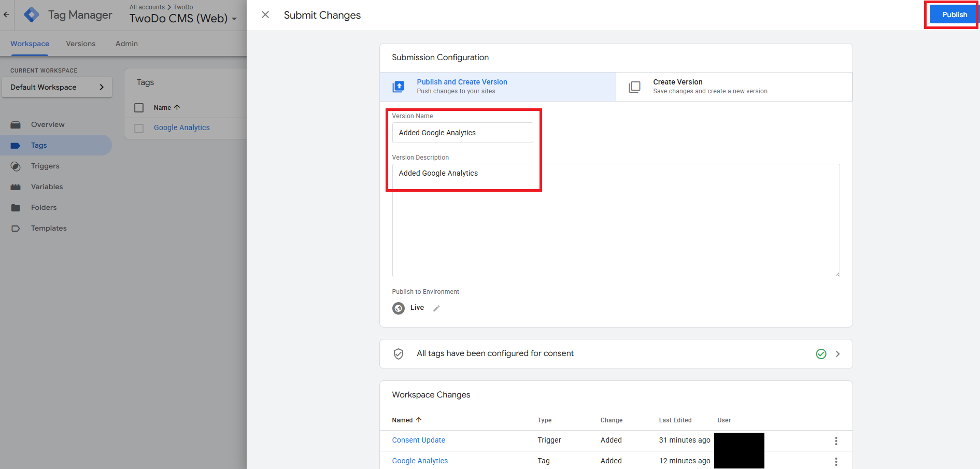Click into the Version Name field

coord(462,133)
